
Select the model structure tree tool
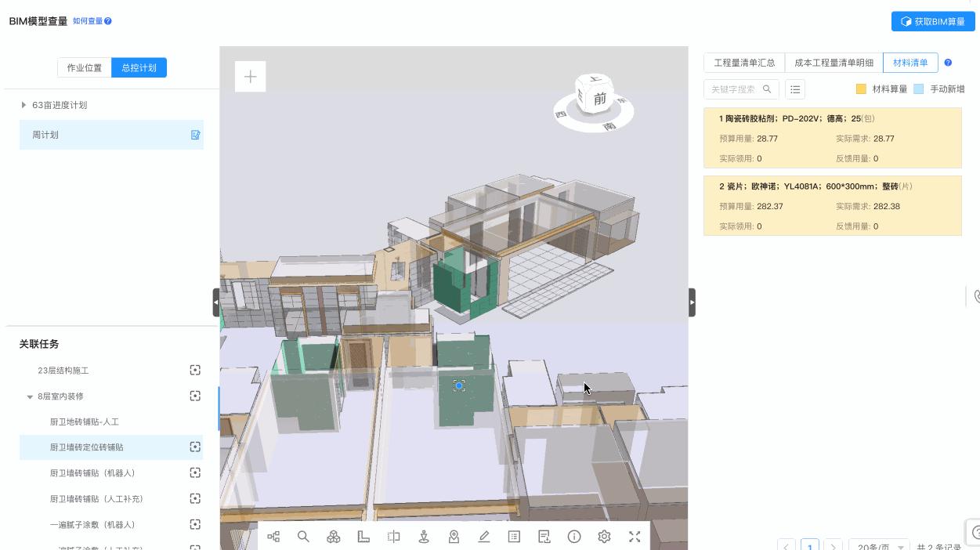point(273,537)
